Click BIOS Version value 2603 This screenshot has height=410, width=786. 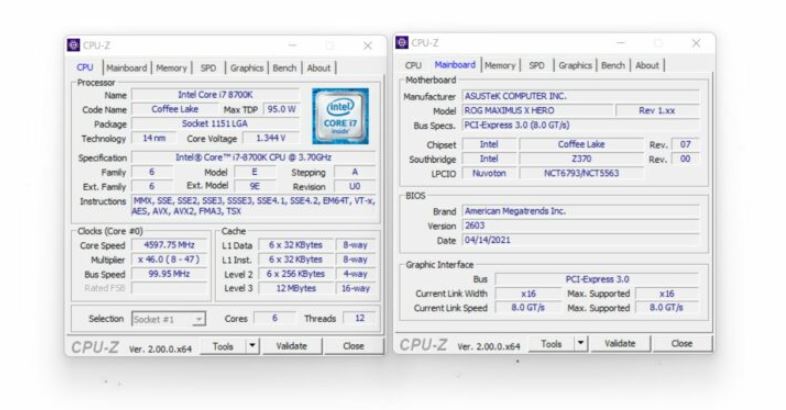coord(580,226)
